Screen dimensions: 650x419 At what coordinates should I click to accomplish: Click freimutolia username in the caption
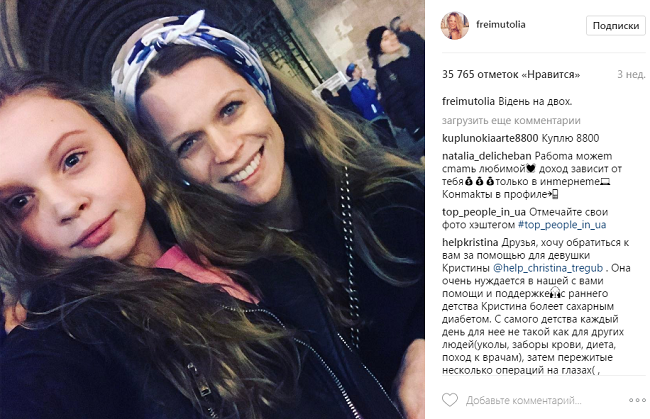[468, 101]
